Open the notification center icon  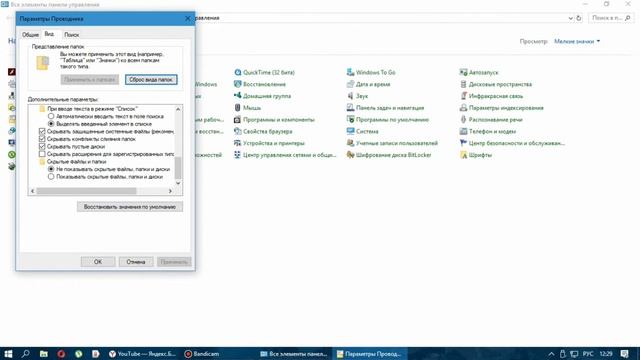pos(624,354)
